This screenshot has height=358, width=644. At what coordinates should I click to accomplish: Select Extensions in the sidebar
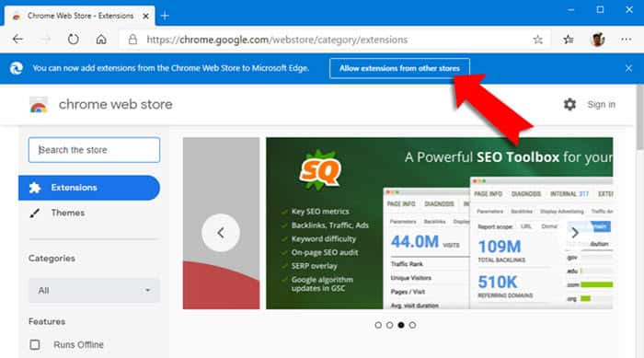(89, 188)
